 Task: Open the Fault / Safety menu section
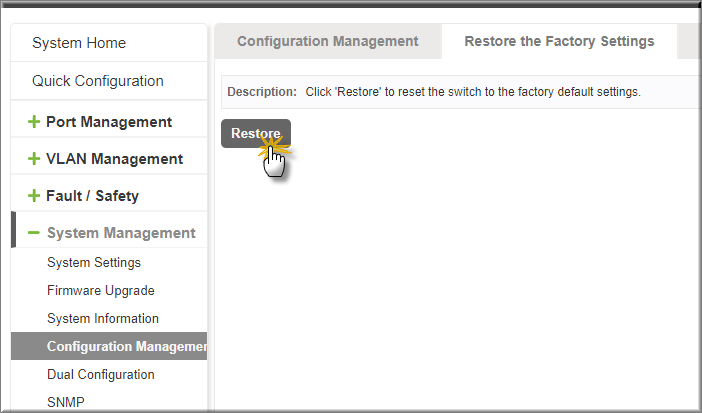pos(109,196)
